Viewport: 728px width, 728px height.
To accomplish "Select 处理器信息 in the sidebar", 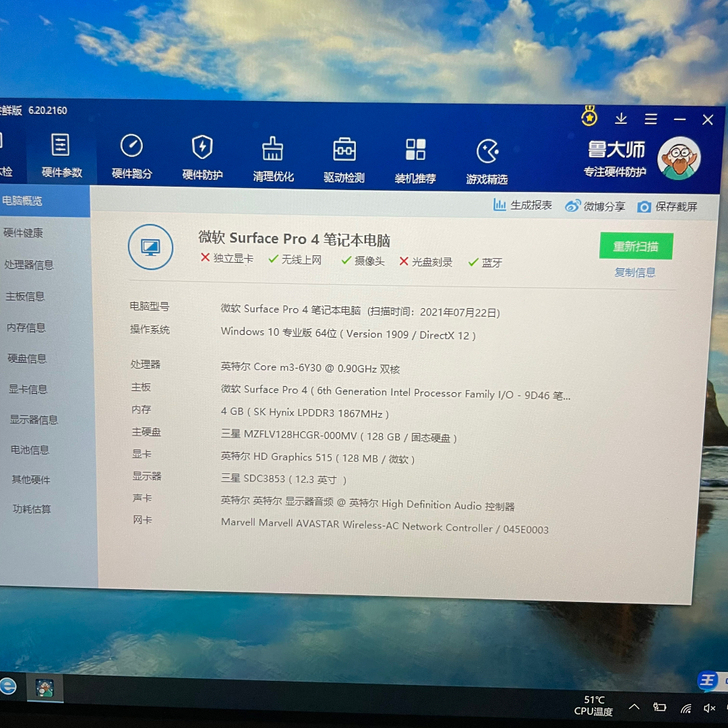I will (29, 265).
